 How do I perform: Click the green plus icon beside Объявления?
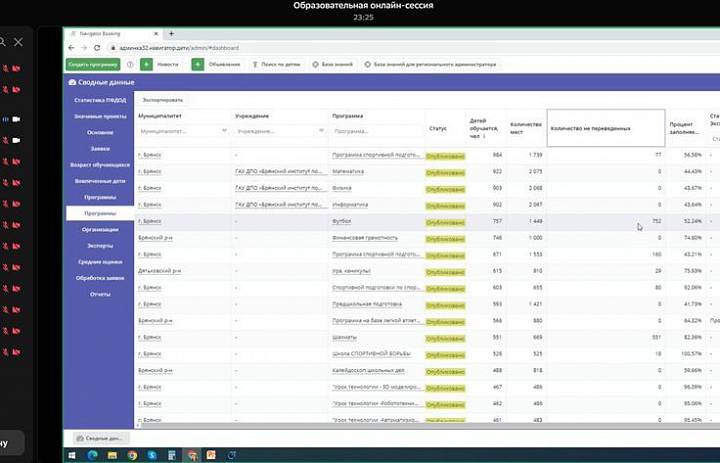click(197, 65)
